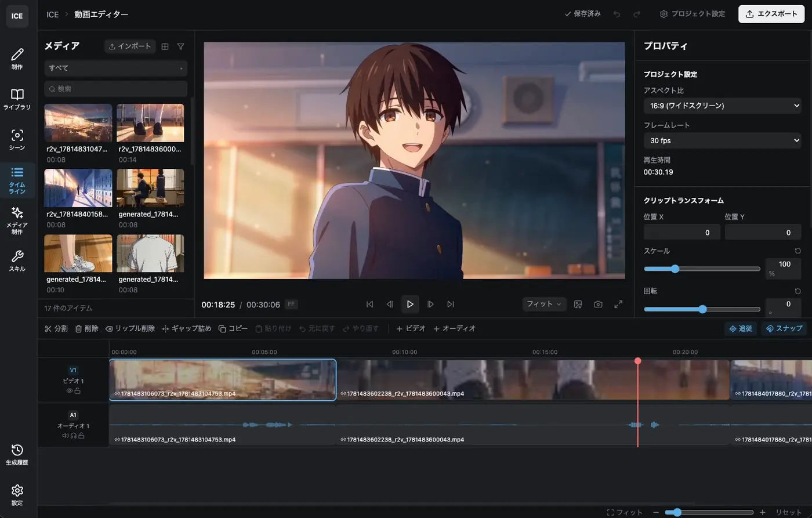Click the 検索 search field
Image resolution: width=812 pixels, height=518 pixels.
[115, 89]
